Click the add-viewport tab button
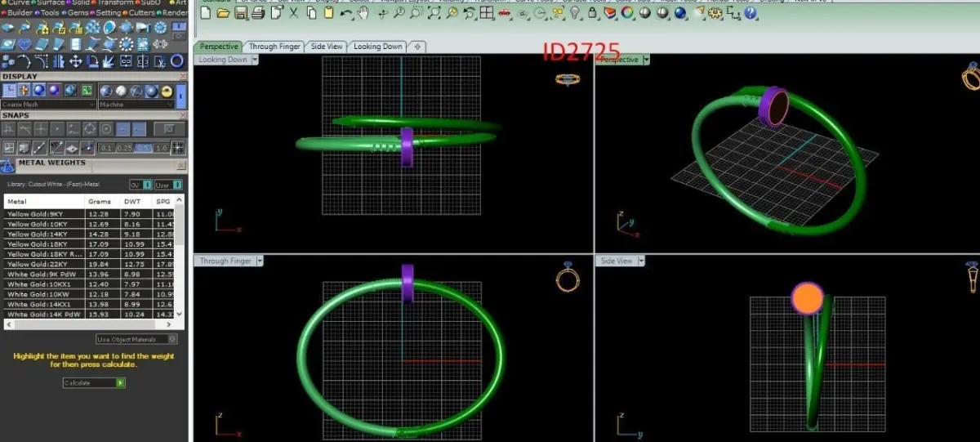This screenshot has width=980, height=442. (x=417, y=47)
